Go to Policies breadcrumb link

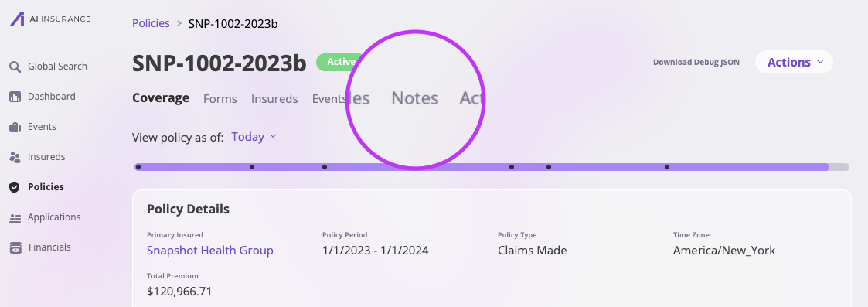coord(151,23)
